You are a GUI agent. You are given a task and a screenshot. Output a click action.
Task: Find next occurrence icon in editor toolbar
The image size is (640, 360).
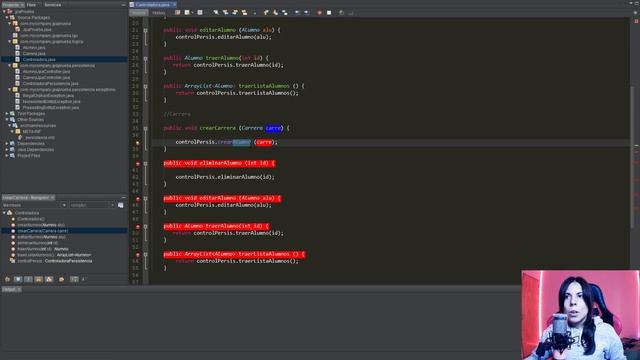[x=235, y=13]
